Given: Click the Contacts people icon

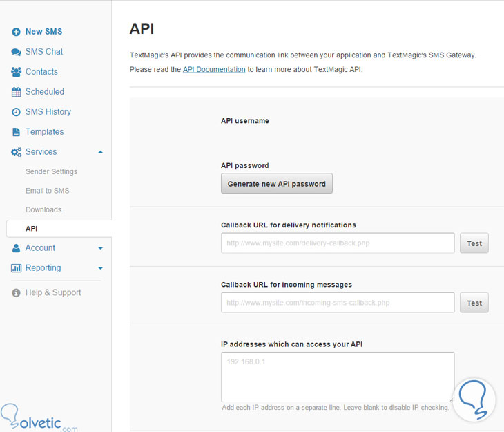Looking at the screenshot, I should tap(16, 72).
